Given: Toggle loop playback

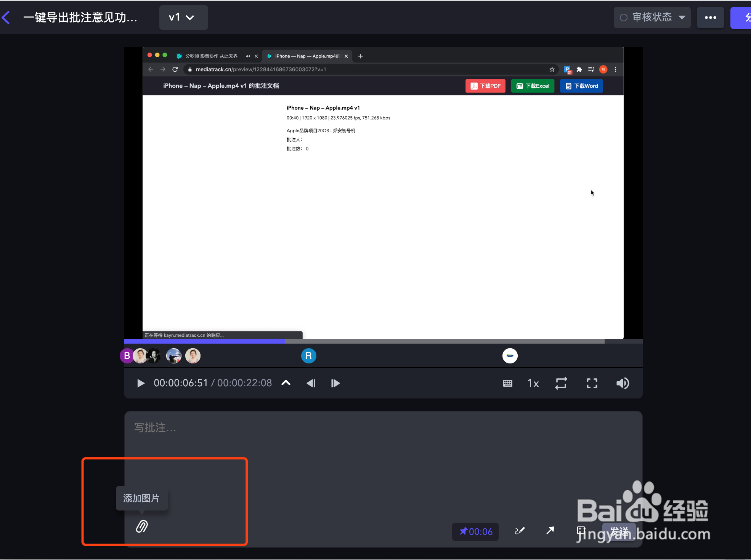Looking at the screenshot, I should pos(561,383).
